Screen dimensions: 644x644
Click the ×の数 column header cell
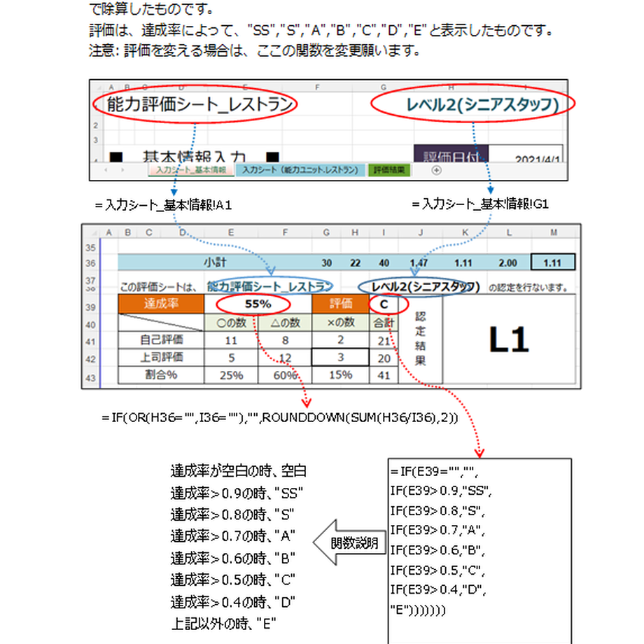coord(340,323)
